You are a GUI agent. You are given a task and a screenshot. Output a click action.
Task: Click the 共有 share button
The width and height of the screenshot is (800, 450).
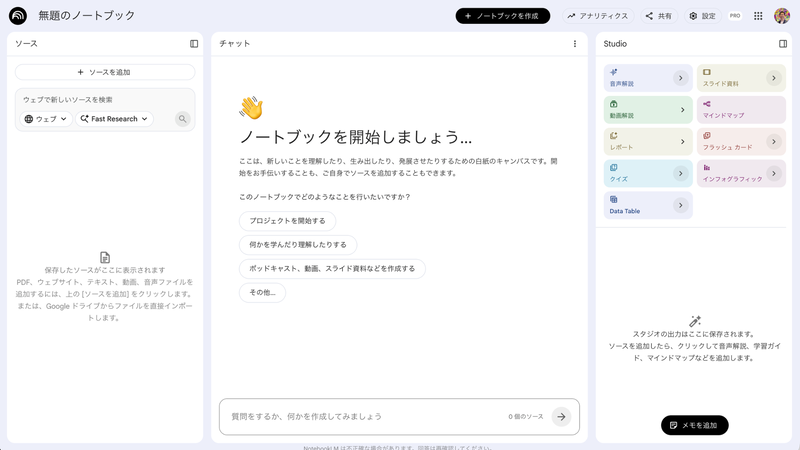point(659,16)
